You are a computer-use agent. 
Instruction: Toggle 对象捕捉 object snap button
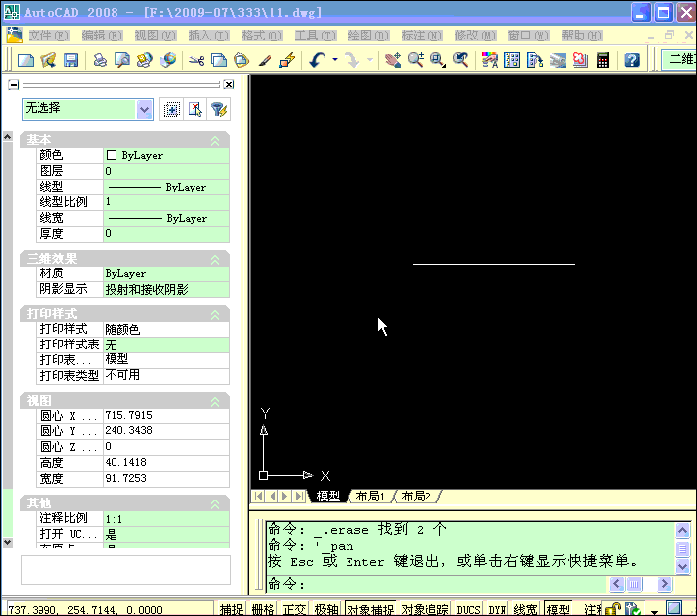(370, 609)
